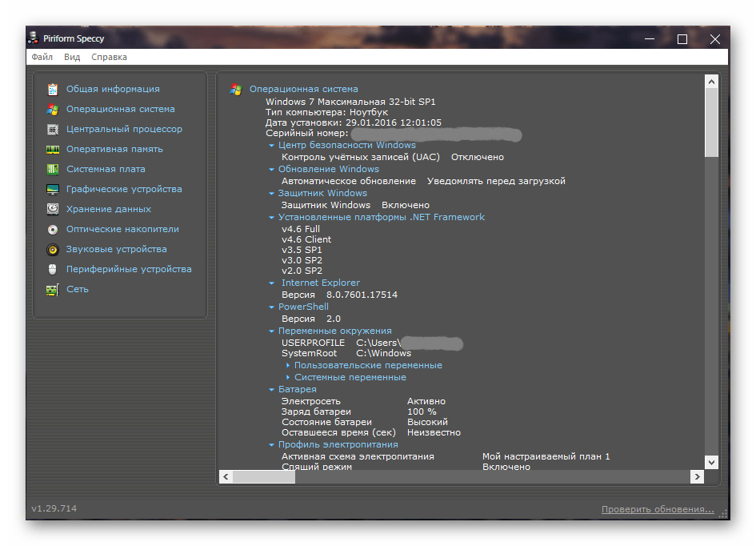Open the Вид menu
This screenshot has width=756, height=546.
click(72, 57)
